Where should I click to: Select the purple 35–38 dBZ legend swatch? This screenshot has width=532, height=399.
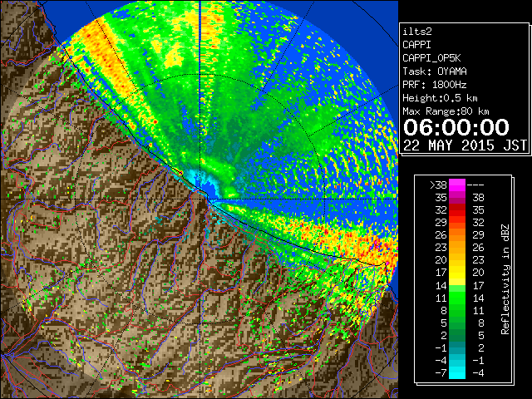[x=457, y=198]
